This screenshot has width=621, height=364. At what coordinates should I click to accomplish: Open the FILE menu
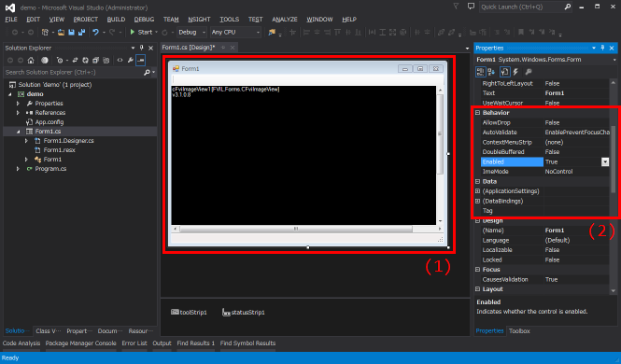11,19
